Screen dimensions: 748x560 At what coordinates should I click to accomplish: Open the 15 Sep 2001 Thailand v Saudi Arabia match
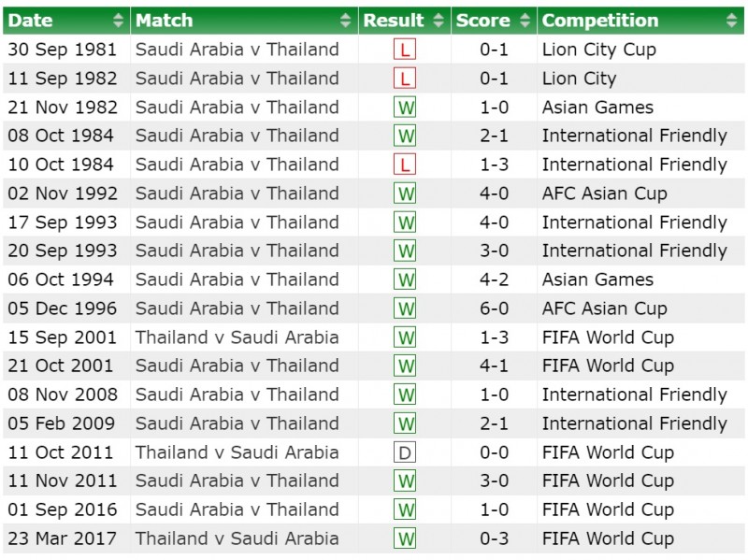coord(237,337)
